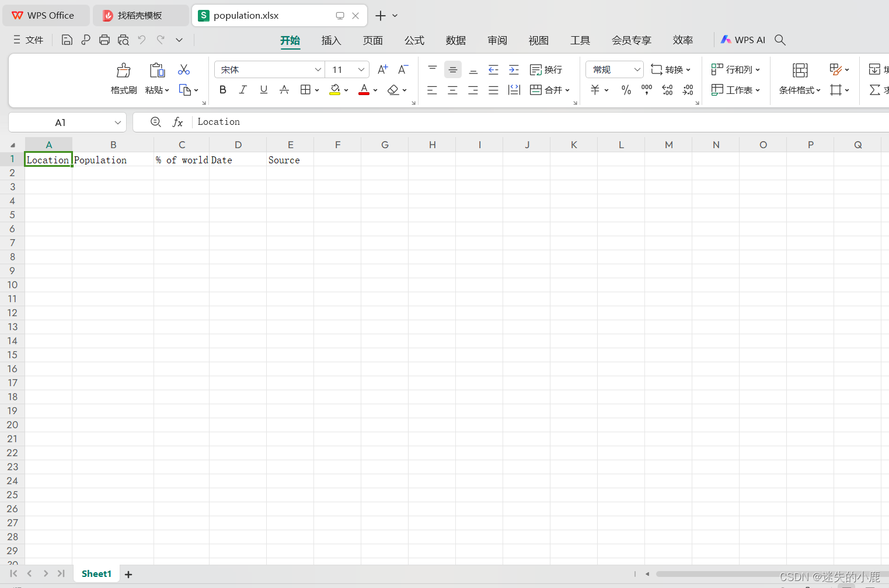Click the currency ¥ format icon
Viewport: 889px width, 588px height.
pos(595,90)
